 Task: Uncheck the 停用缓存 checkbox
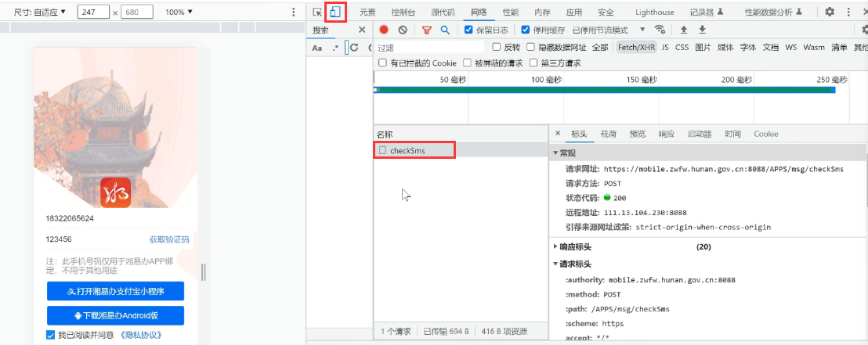tap(526, 30)
